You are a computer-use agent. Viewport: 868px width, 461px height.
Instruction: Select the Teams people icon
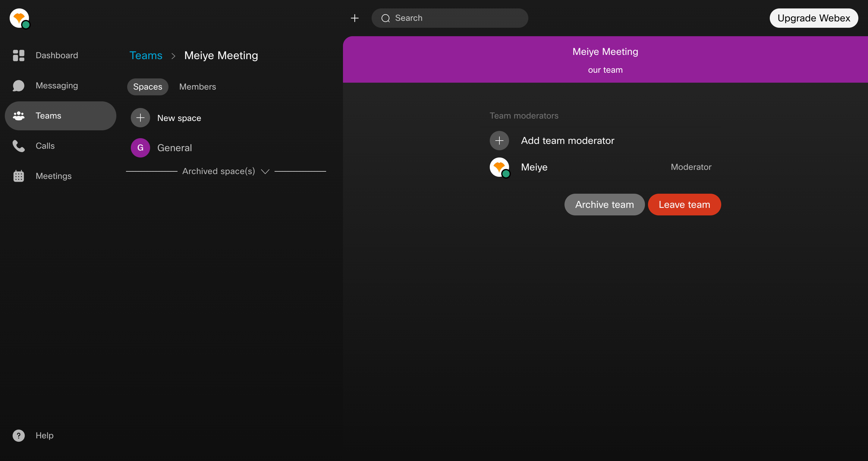pyautogui.click(x=18, y=116)
